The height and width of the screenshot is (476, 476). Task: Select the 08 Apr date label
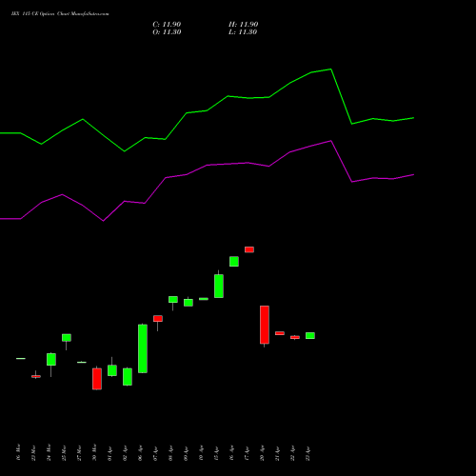click(170, 453)
